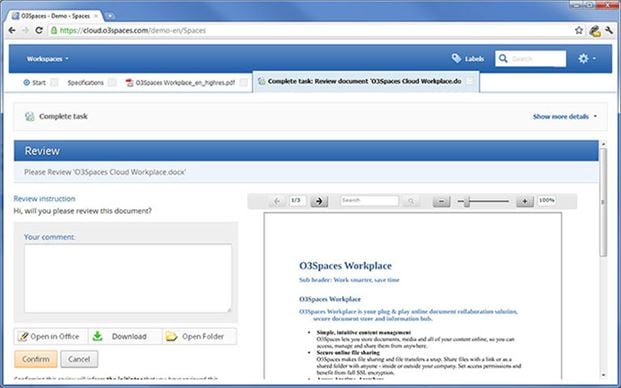Click inside the Your comment text area

click(x=128, y=278)
